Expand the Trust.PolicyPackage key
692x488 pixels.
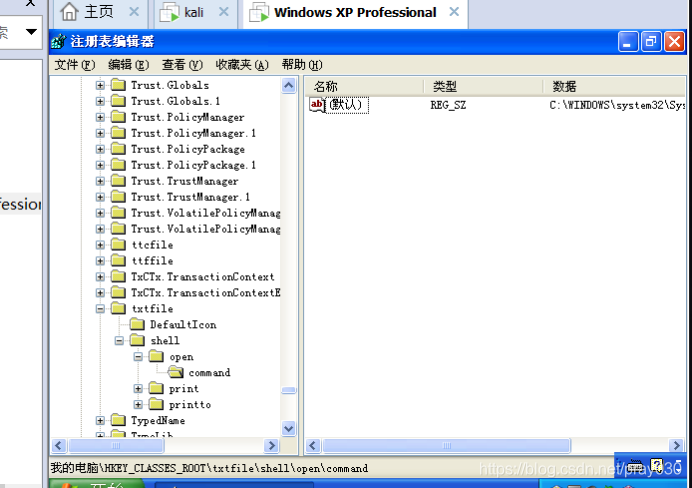(100, 149)
